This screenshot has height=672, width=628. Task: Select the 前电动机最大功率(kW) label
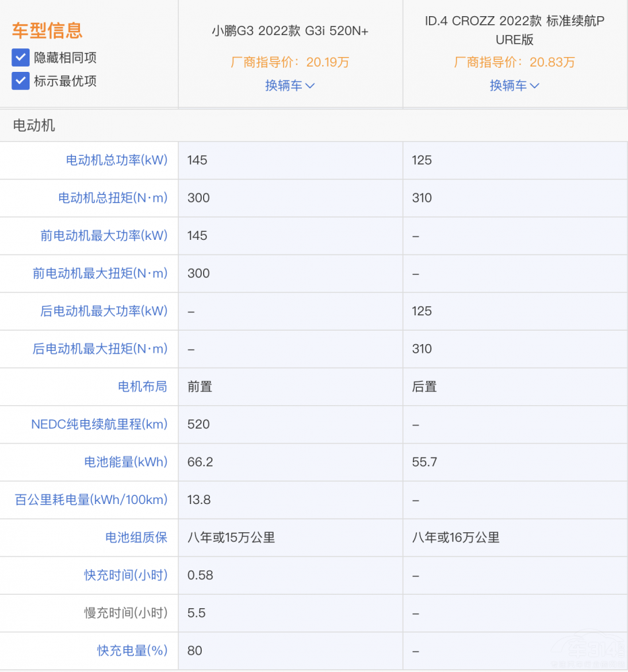coord(104,235)
